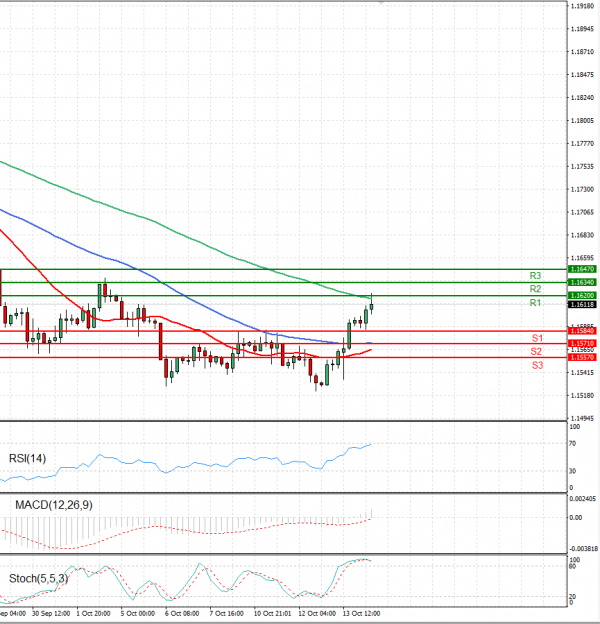Click the S1 support label
600x624 pixels.
coord(537,338)
